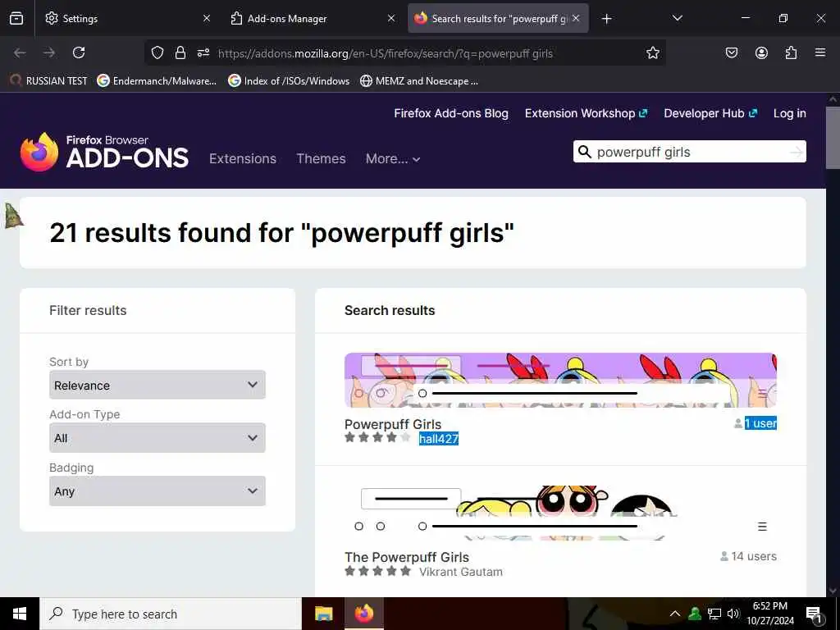Reload the current page
This screenshot has width=840, height=630.
click(79, 52)
